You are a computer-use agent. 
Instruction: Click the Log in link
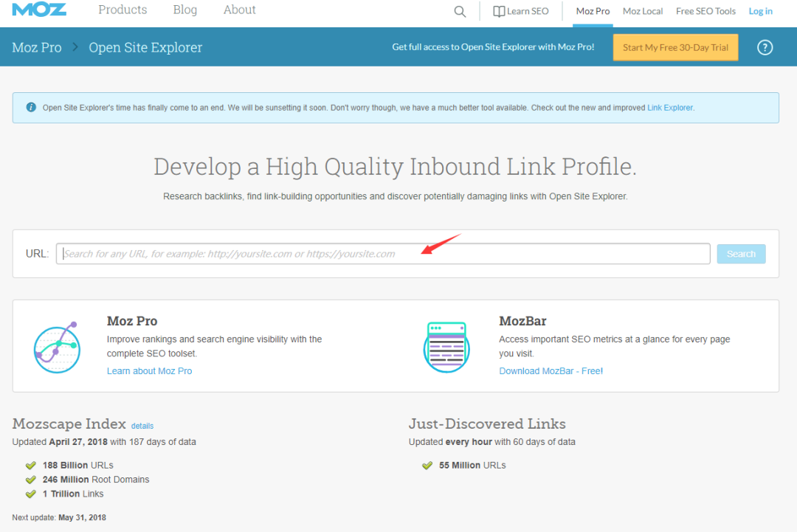click(x=760, y=11)
